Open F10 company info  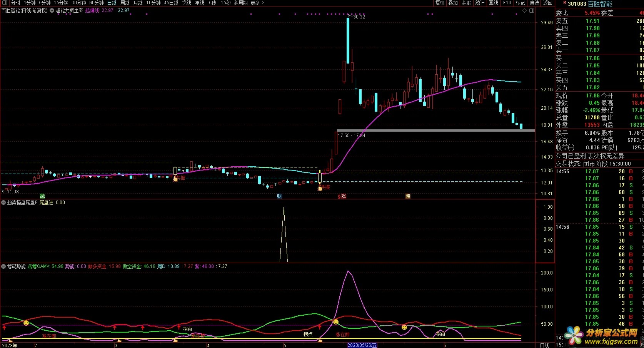507,3
